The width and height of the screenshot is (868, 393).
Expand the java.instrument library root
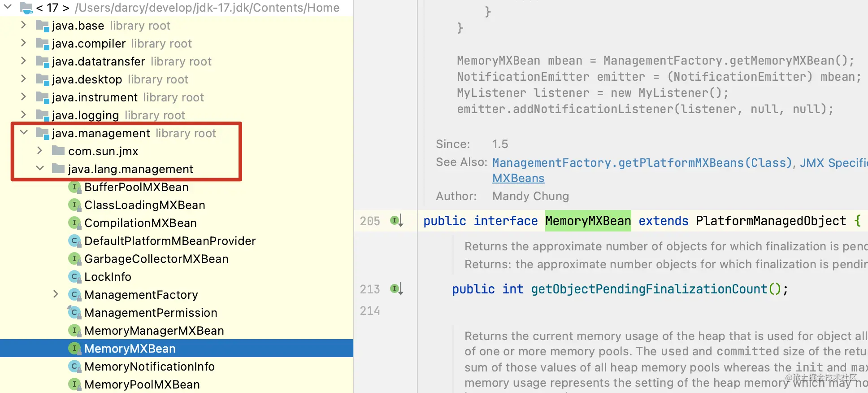[23, 96]
